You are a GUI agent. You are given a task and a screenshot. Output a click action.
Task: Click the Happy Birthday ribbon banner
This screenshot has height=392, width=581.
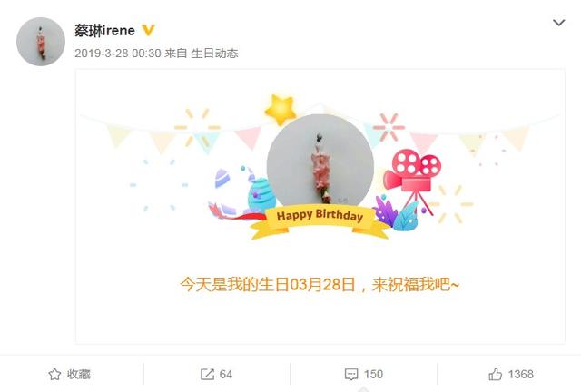click(x=320, y=221)
